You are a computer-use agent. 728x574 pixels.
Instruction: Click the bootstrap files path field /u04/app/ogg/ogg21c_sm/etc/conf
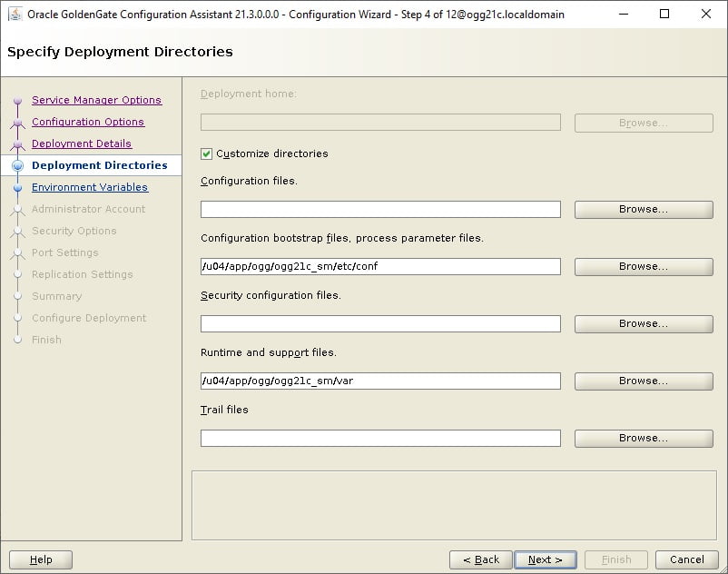click(x=380, y=267)
